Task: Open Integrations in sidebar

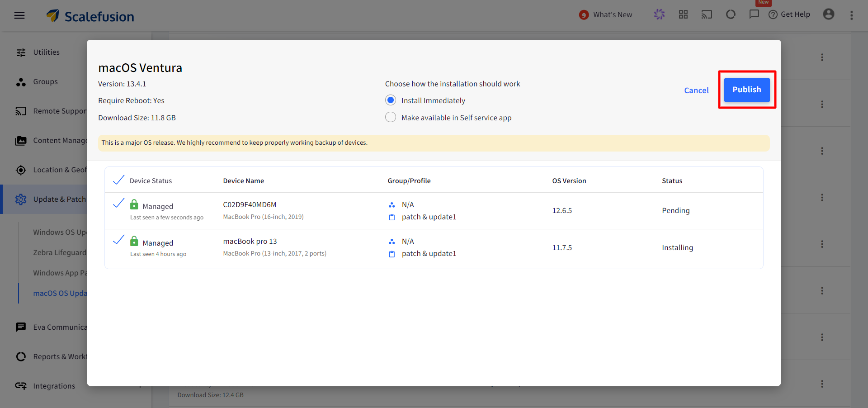Action: tap(54, 386)
